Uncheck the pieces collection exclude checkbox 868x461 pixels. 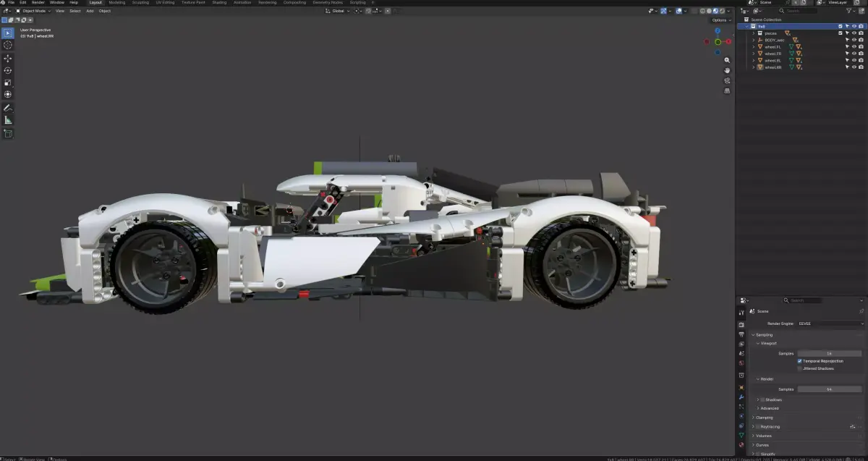tap(841, 33)
